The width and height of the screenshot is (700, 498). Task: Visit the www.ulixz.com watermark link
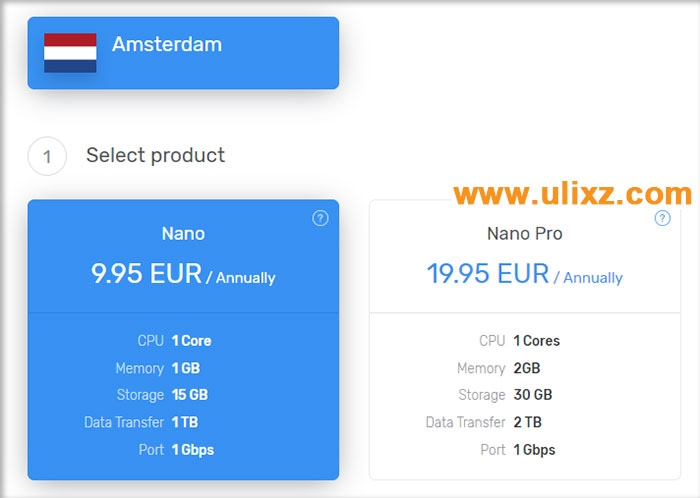click(x=572, y=193)
